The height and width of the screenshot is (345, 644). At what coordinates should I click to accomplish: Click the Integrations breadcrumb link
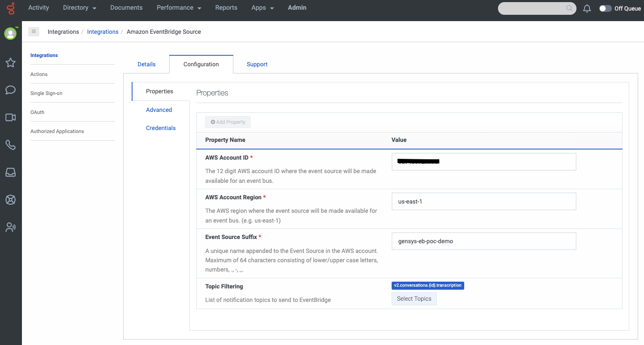tap(103, 32)
